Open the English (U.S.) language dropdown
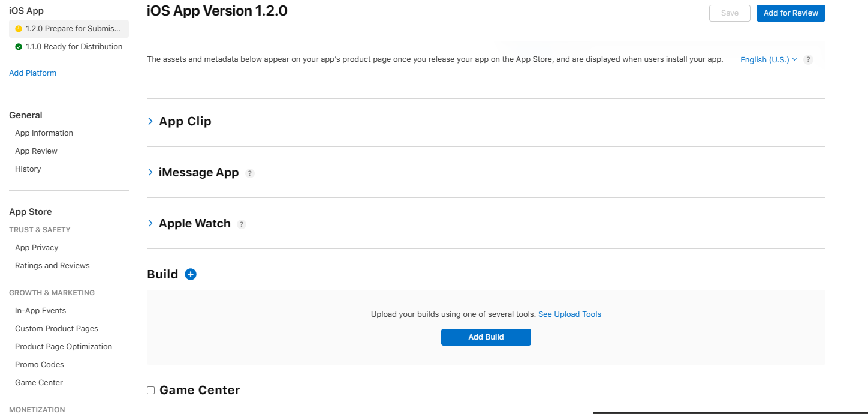 coord(768,59)
